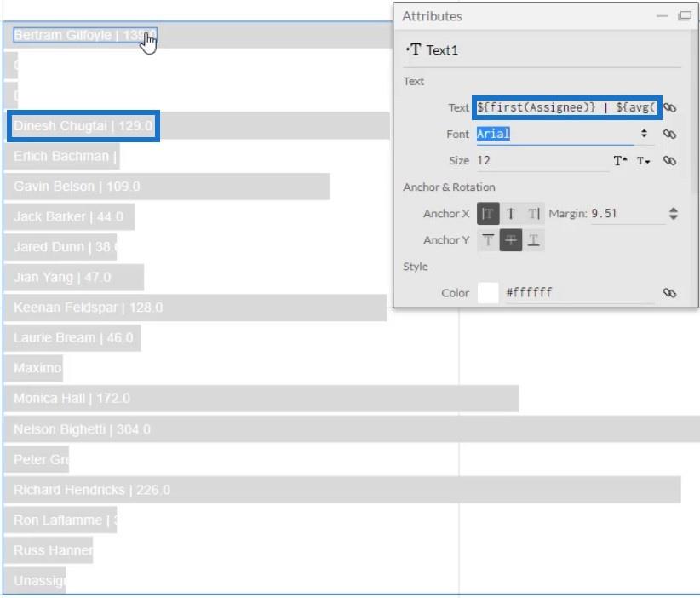Click the data-binding link icon beside Text field

[669, 107]
